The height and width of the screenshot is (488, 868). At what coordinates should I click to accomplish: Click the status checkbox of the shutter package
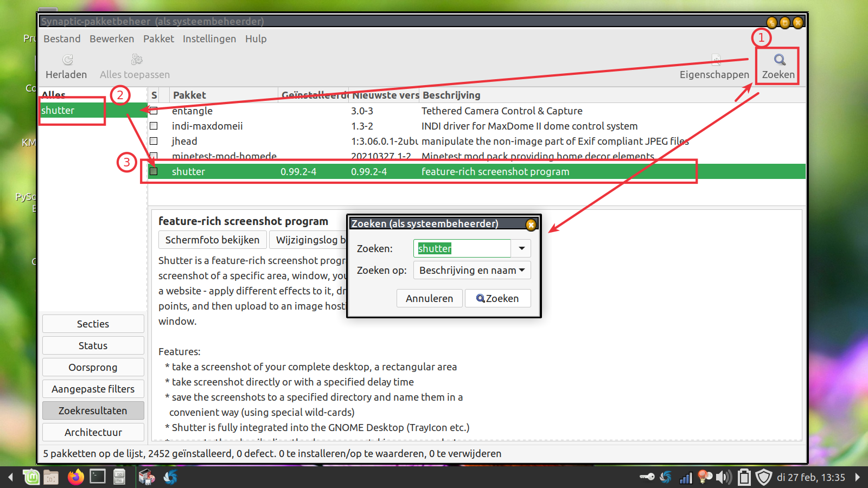[154, 171]
